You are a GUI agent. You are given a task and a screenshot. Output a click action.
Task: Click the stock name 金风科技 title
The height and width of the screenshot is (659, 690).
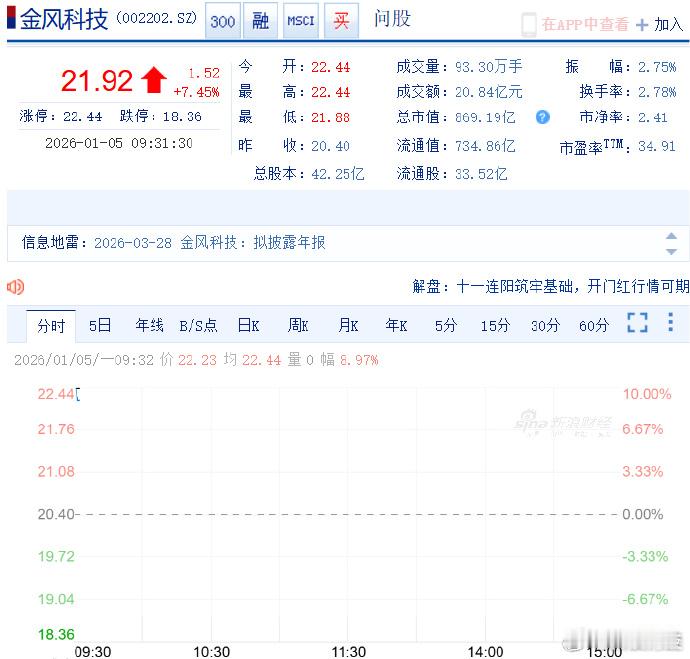[64, 19]
